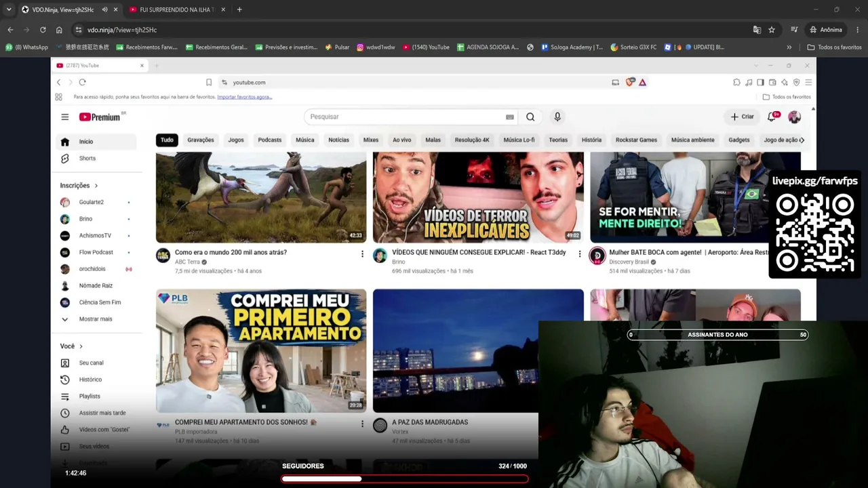Start voice search with the microphone icon
Image resolution: width=868 pixels, height=488 pixels.
point(557,117)
